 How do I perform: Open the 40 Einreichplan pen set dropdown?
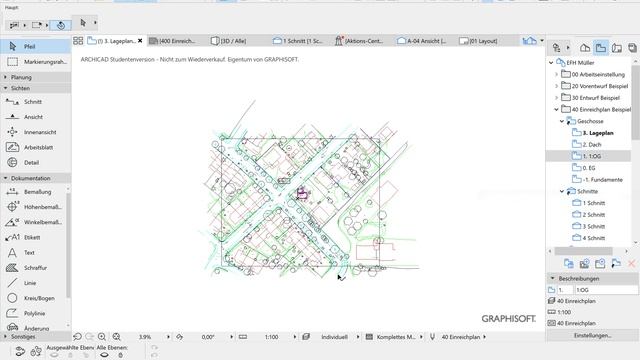point(484,337)
